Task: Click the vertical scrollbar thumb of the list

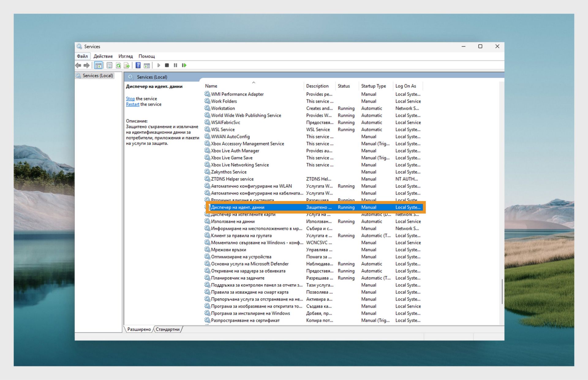Action: click(502, 291)
